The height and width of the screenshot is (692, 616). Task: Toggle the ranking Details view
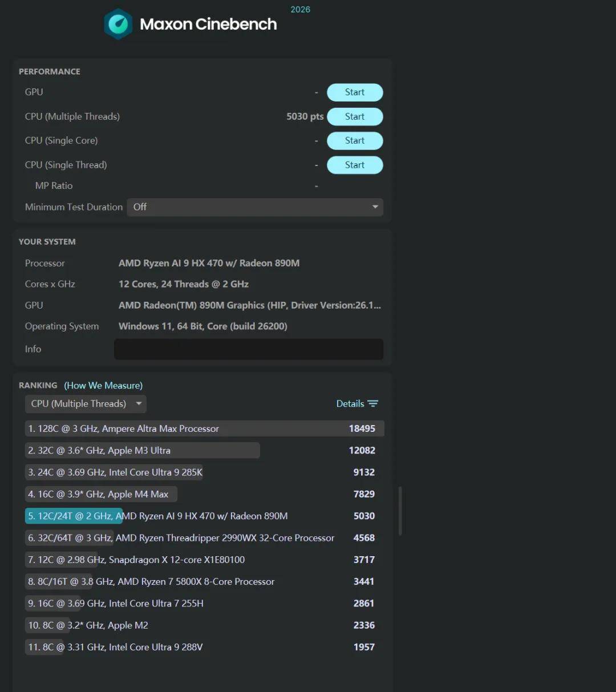357,404
